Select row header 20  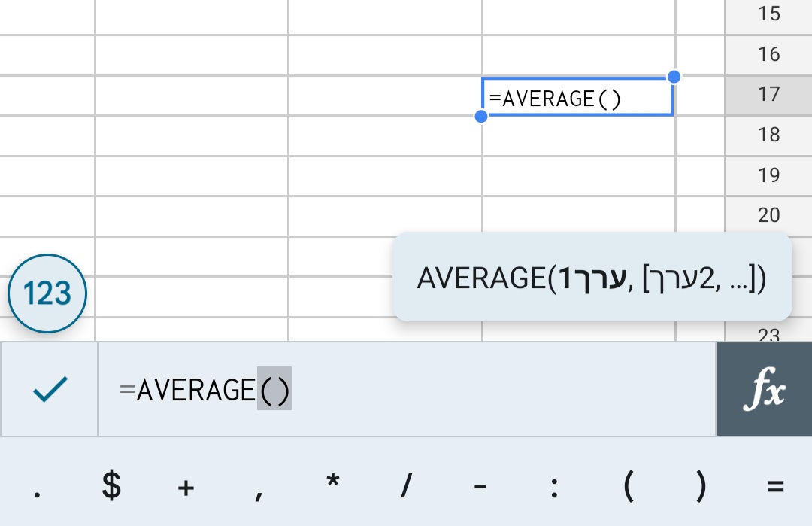click(768, 214)
